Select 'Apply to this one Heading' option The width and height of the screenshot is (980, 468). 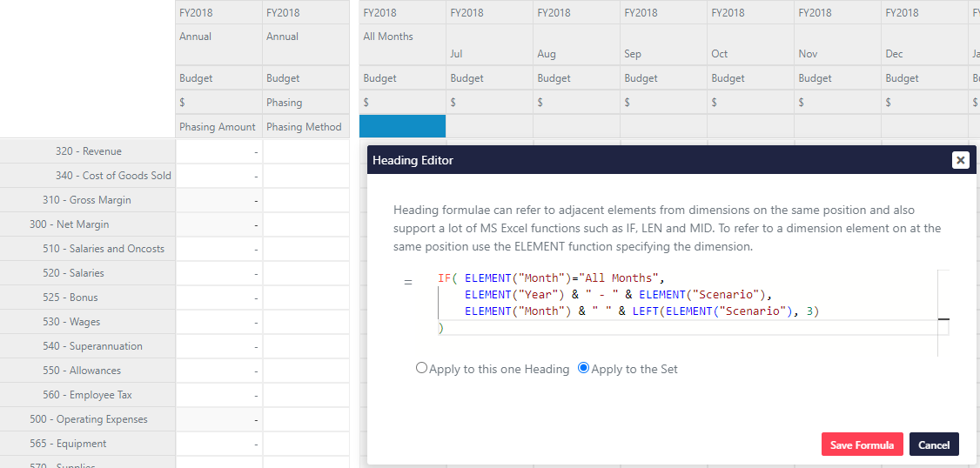coord(422,368)
